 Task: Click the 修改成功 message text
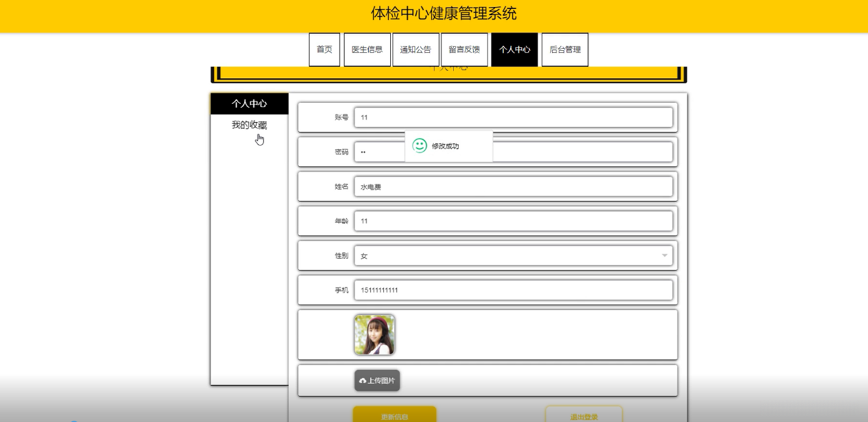click(x=445, y=146)
